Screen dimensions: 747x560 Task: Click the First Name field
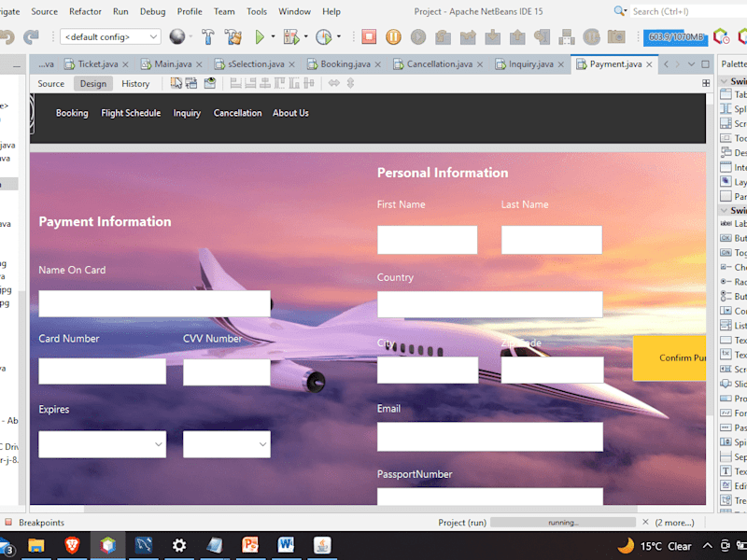pos(428,240)
